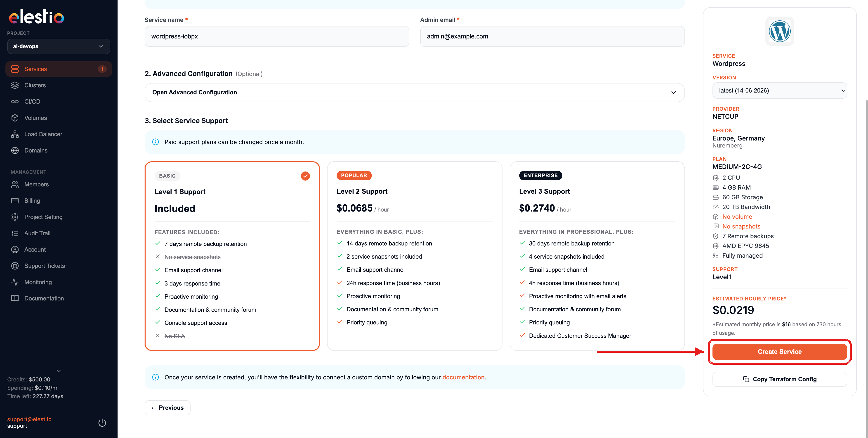Click the CI/CD infinity icon
Screen dimensions: 868x438
[15, 102]
